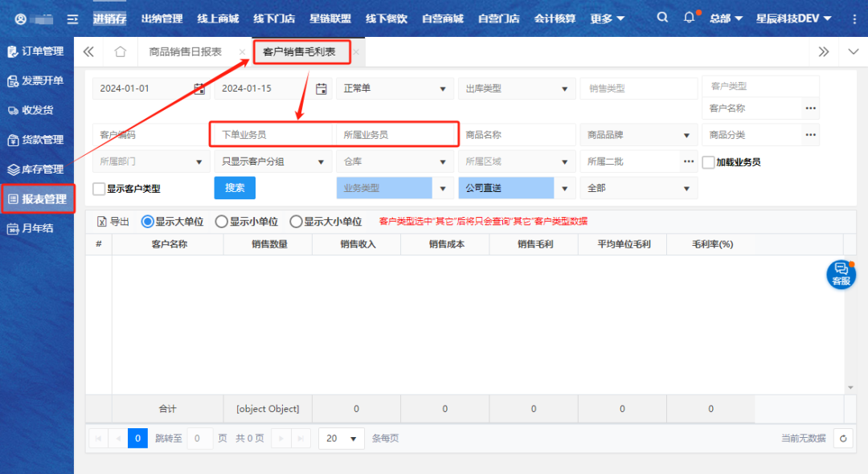Open the notification bell
Screen dimensions: 868x474
click(x=689, y=18)
